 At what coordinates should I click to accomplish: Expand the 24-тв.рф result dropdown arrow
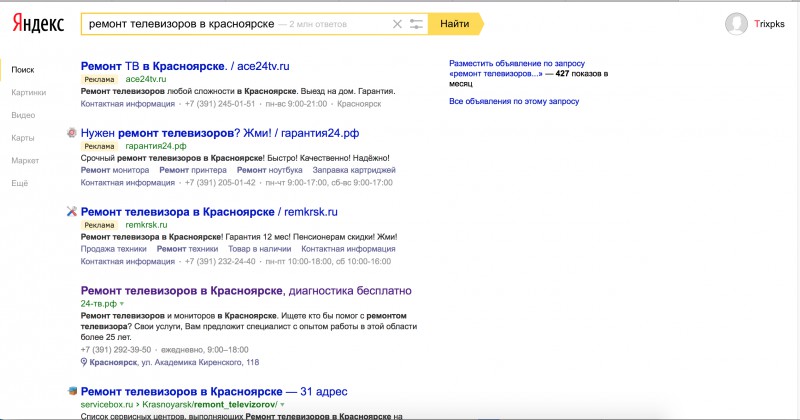coord(121,304)
